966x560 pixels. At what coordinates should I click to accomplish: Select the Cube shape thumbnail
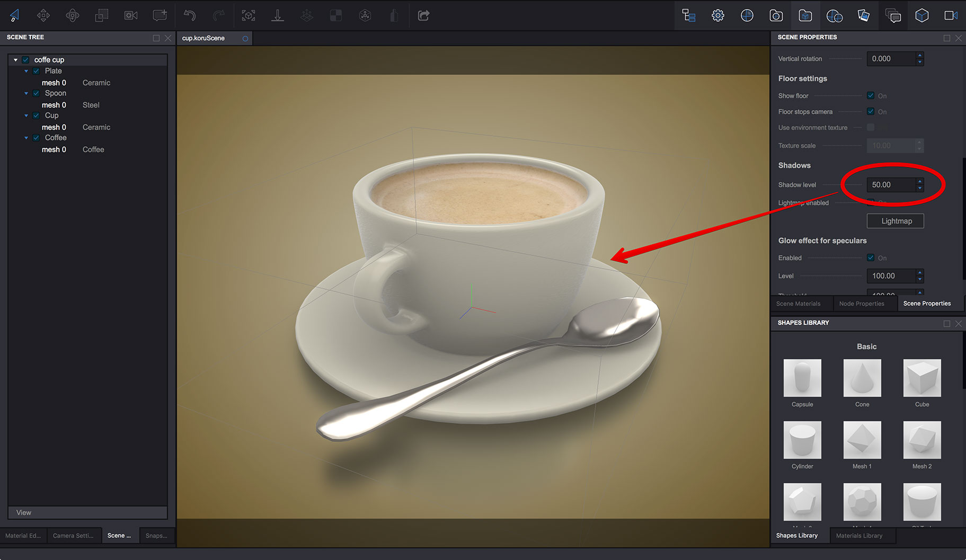(921, 379)
